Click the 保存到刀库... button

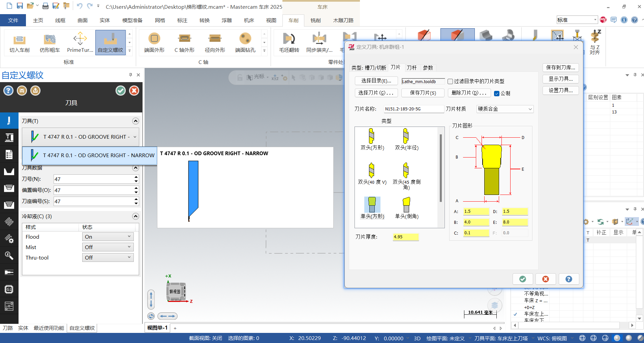point(561,67)
